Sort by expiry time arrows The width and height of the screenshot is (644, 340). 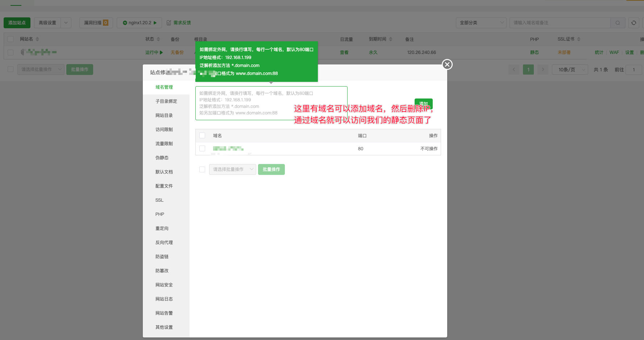391,39
